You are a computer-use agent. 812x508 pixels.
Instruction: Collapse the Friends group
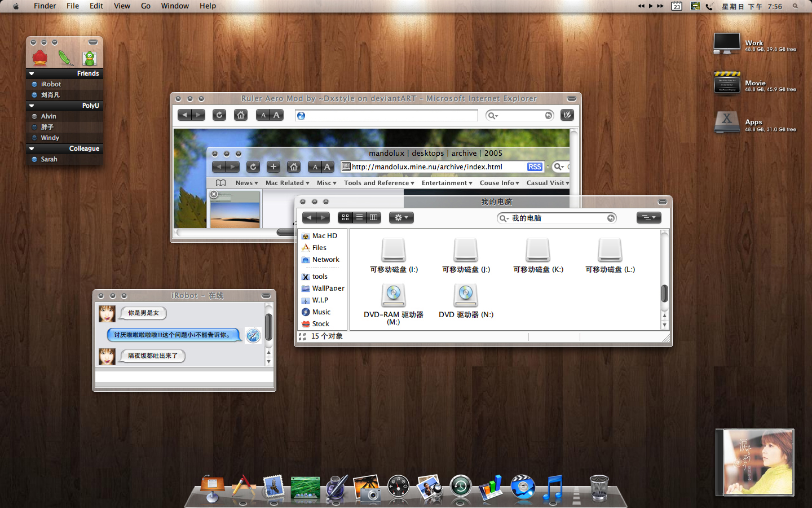pyautogui.click(x=32, y=73)
